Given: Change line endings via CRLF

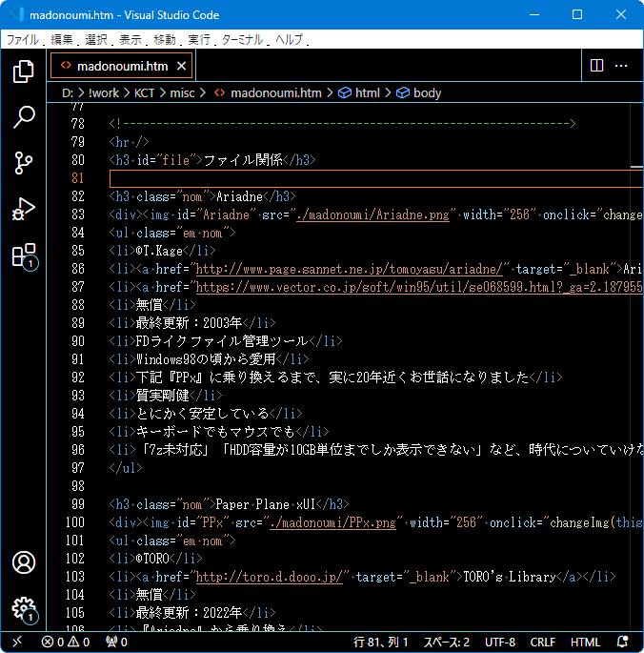Looking at the screenshot, I should click(542, 642).
